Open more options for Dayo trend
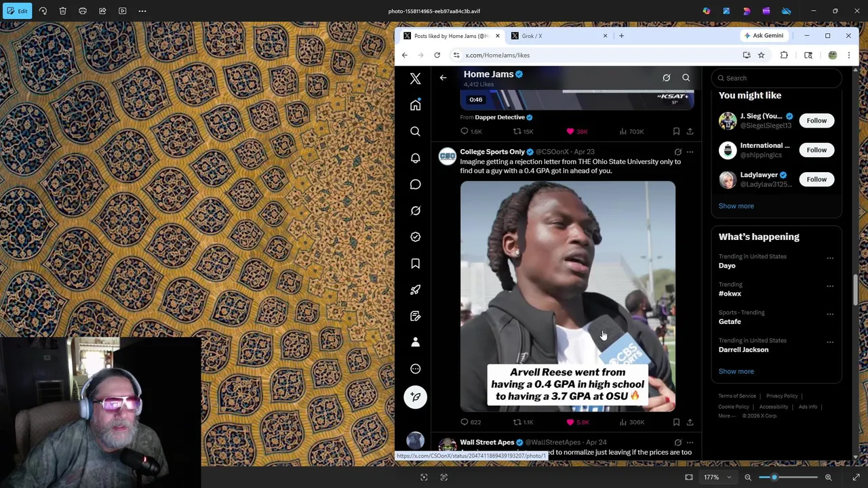Image resolution: width=868 pixels, height=488 pixels. pyautogui.click(x=830, y=258)
